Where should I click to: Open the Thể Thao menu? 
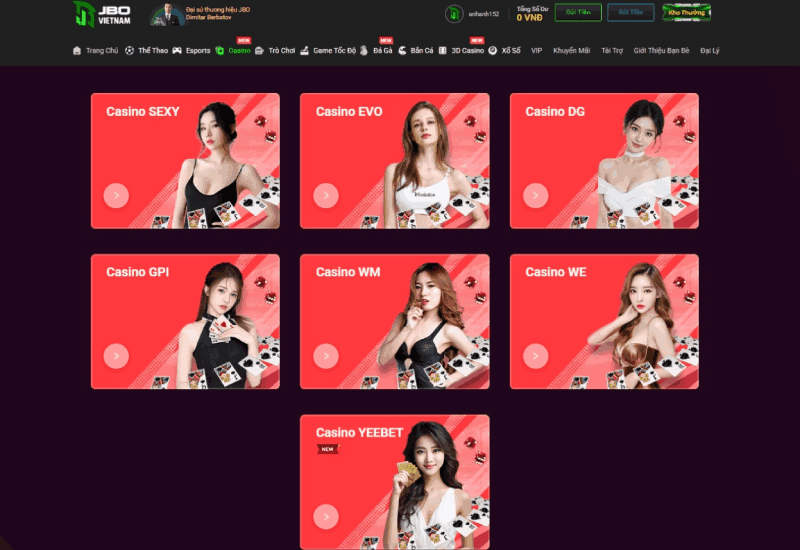pyautogui.click(x=152, y=50)
